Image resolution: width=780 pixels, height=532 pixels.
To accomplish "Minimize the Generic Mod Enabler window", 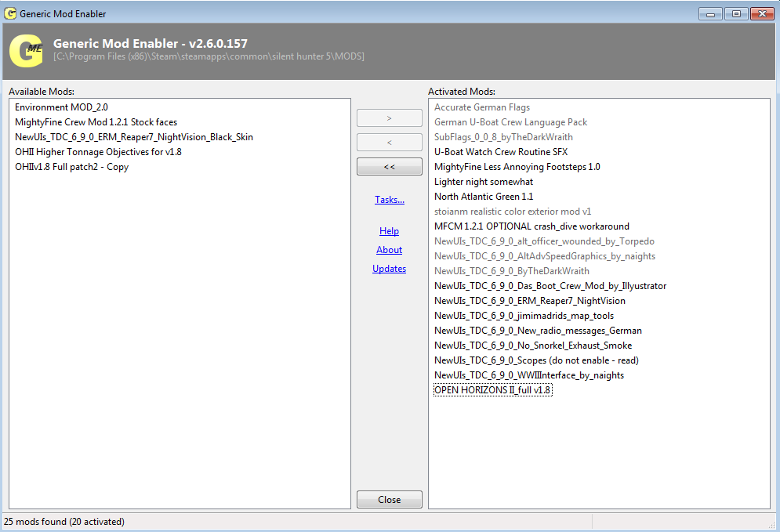I will pos(710,14).
